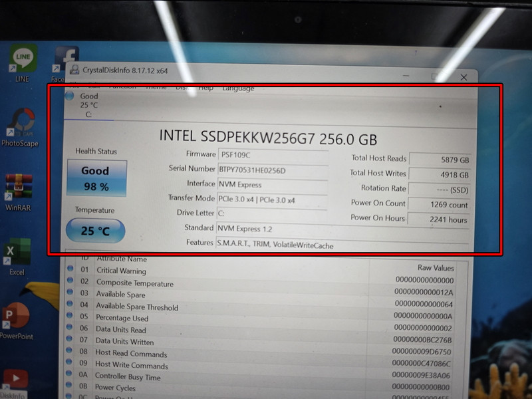Close the CrystalDiskInfo window
This screenshot has width=532, height=399.
464,77
